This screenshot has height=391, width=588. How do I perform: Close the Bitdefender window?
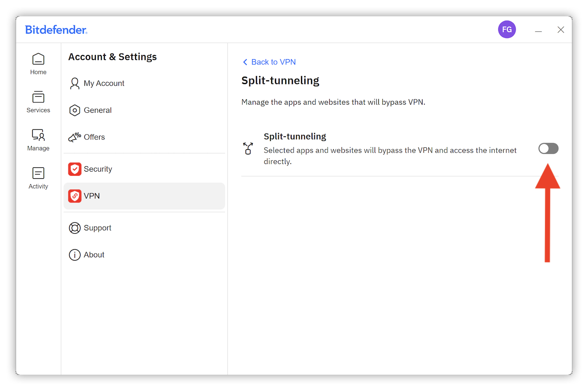click(561, 30)
